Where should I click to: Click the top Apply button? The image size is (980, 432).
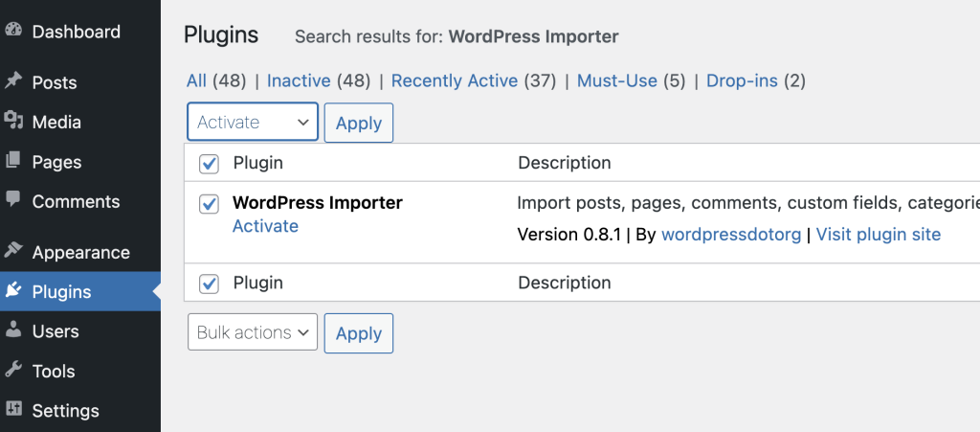pyautogui.click(x=359, y=123)
